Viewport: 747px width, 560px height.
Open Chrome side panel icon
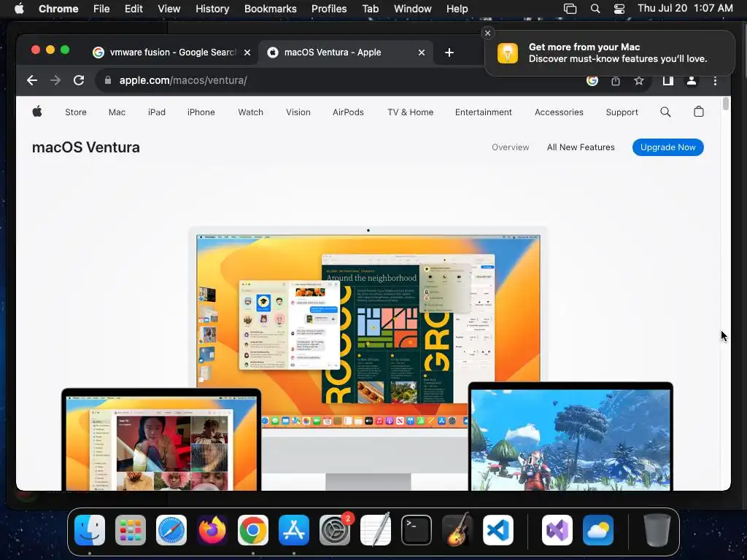(x=668, y=81)
